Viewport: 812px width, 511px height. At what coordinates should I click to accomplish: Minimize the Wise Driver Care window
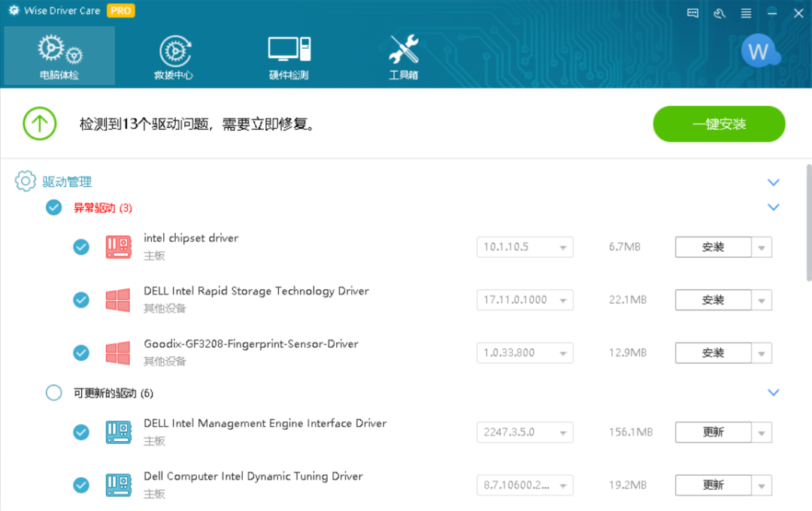[x=772, y=13]
